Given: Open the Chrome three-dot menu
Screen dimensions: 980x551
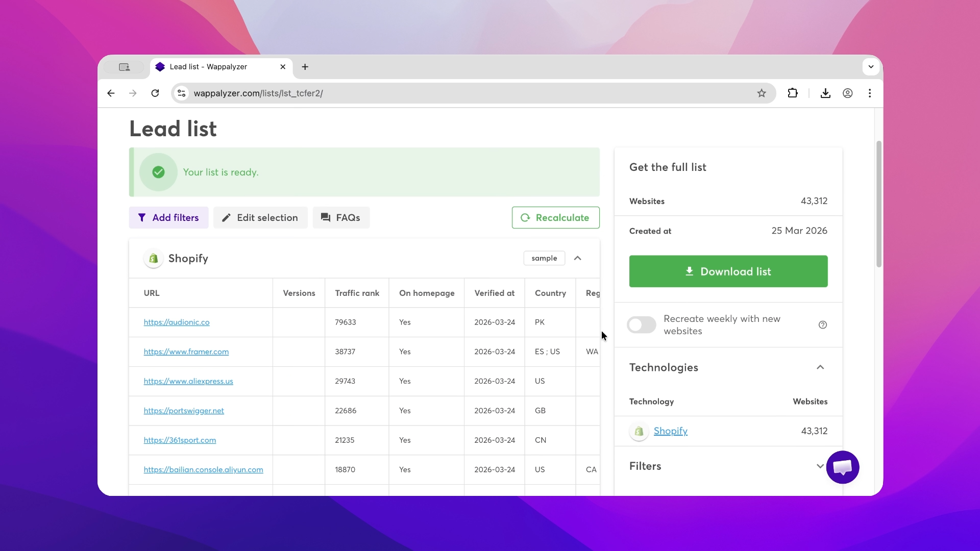Looking at the screenshot, I should click(870, 93).
